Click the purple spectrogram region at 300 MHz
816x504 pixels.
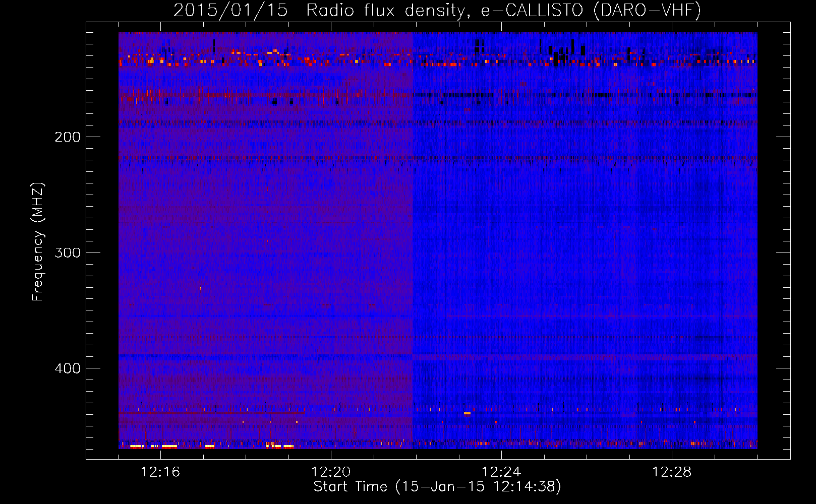(x=262, y=252)
